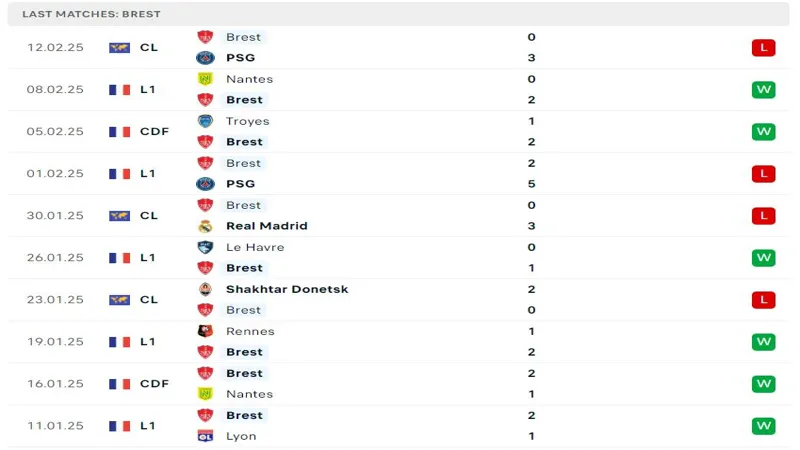The height and width of the screenshot is (450, 800).
Task: Click the Shakhtar Donetsk crest icon
Action: (205, 289)
